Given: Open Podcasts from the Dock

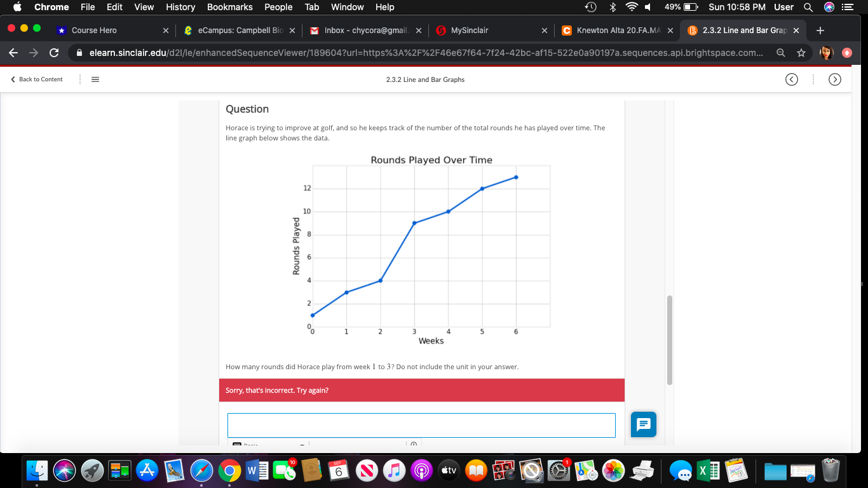Looking at the screenshot, I should point(421,470).
